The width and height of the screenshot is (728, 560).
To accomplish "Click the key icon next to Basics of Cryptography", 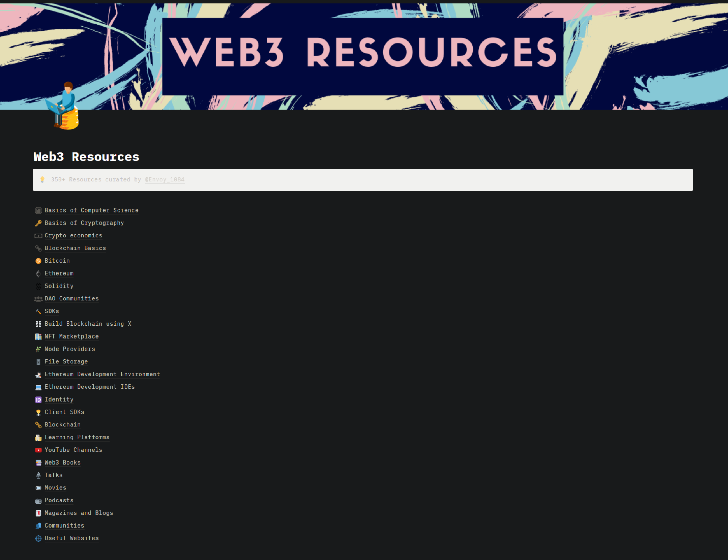I will [x=38, y=223].
